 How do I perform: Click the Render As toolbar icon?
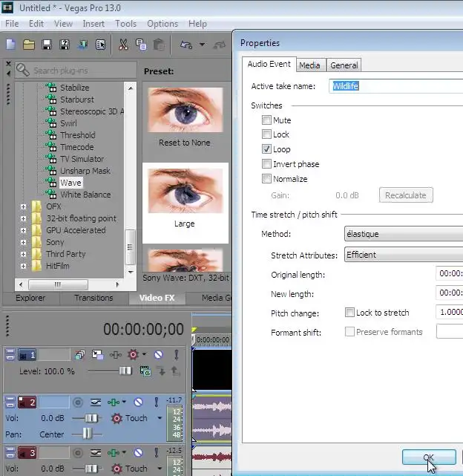[x=82, y=45]
